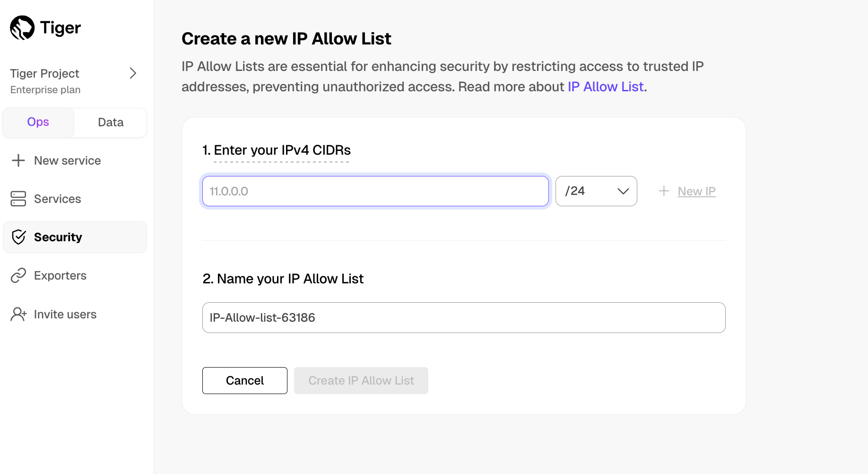868x474 pixels.
Task: Click the Security entry in the sidebar
Action: (x=58, y=237)
